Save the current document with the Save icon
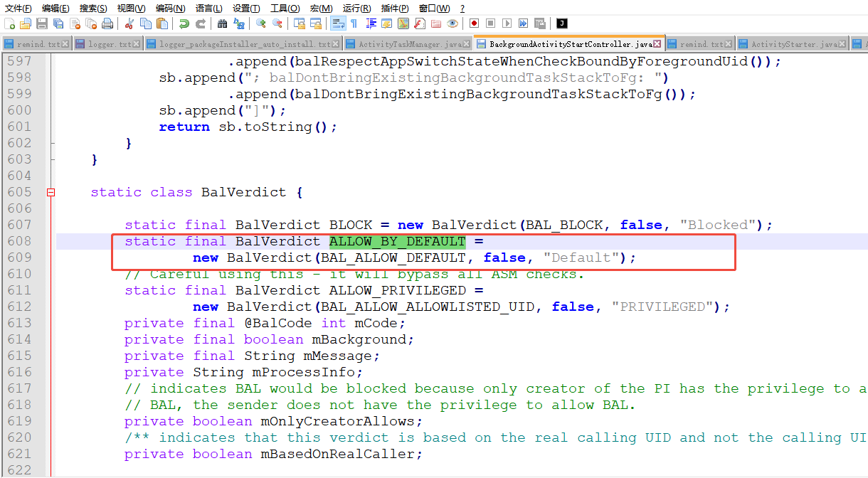868x478 pixels. pos(41,23)
